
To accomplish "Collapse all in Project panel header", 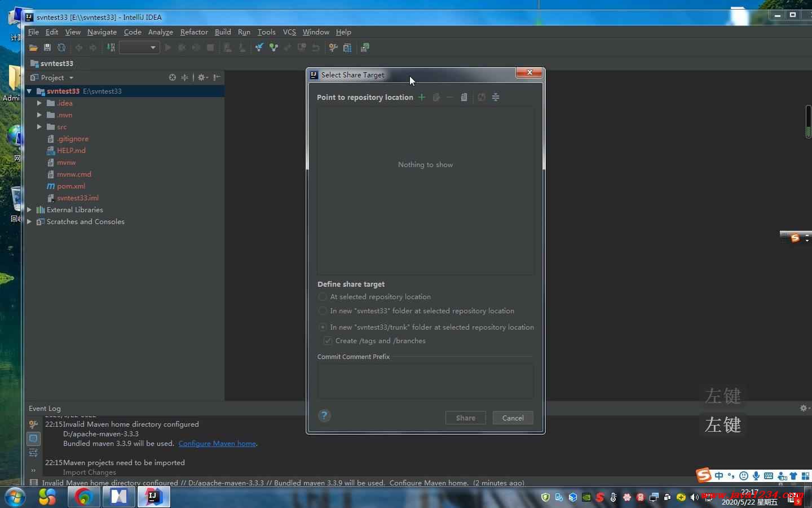I will pyautogui.click(x=184, y=77).
